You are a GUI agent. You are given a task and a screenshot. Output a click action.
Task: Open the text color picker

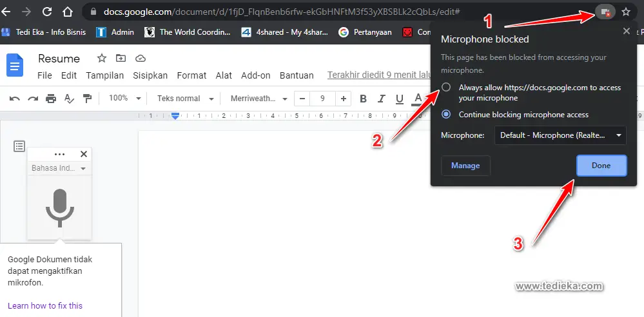418,99
